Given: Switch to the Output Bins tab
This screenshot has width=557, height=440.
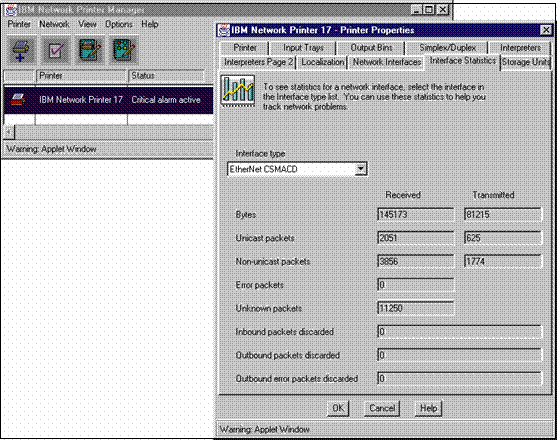Looking at the screenshot, I should 371,48.
